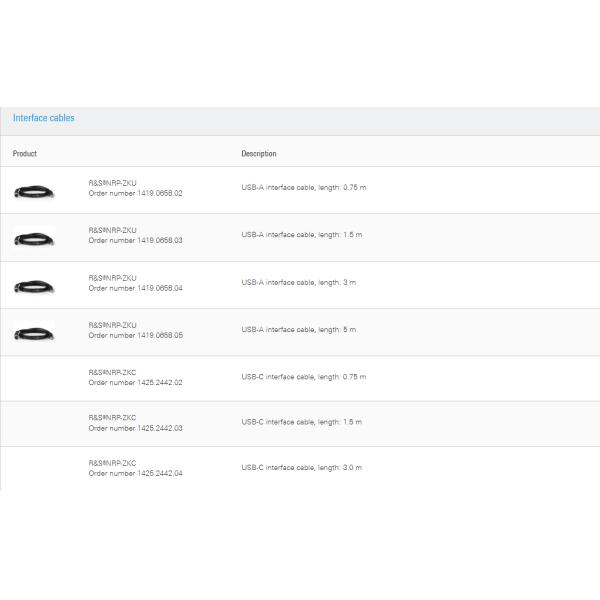
Task: Click order number 1425.2442.04
Action: tap(135, 473)
